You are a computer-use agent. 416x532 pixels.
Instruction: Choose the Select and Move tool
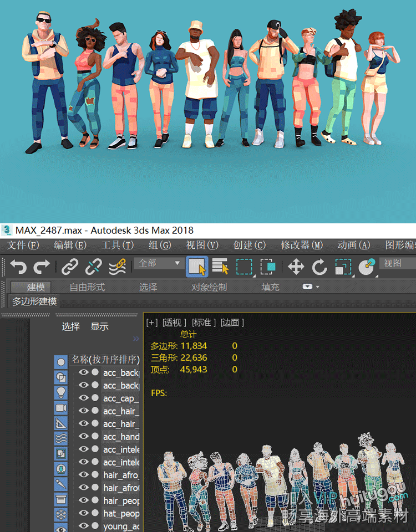[x=296, y=267]
